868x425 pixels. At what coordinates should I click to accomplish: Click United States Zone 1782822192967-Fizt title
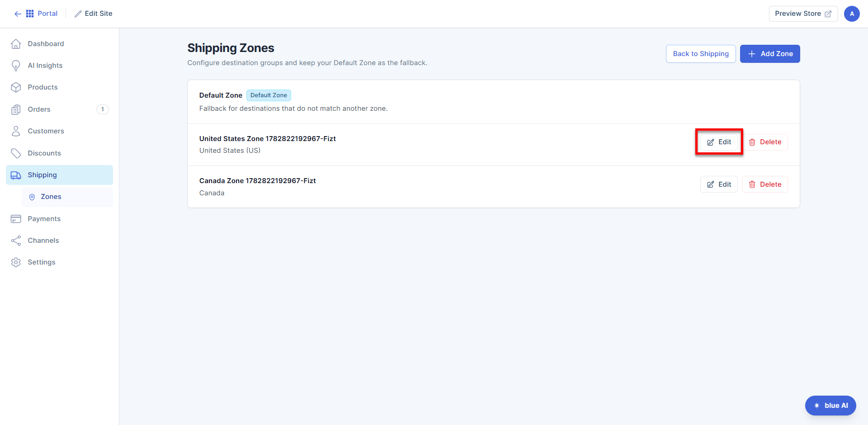[268, 139]
